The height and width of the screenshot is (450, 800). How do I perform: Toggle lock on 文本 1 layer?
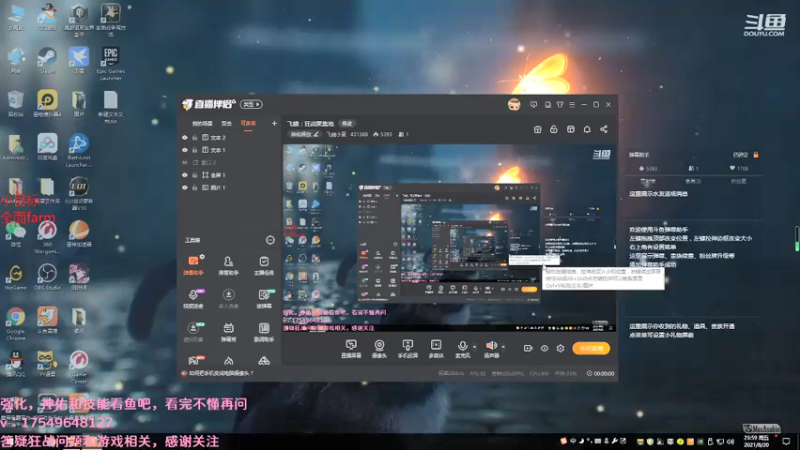point(195,150)
